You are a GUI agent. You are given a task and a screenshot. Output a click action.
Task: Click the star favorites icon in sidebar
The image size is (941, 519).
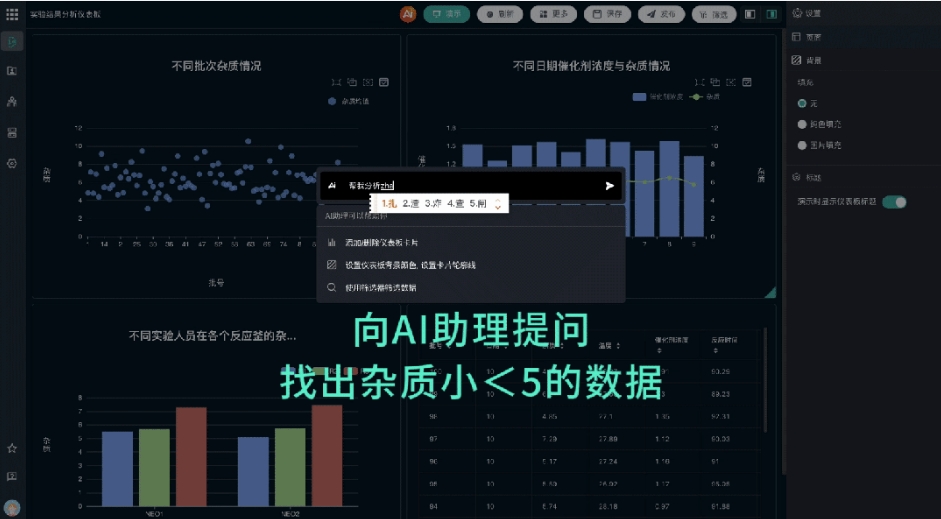click(x=12, y=449)
